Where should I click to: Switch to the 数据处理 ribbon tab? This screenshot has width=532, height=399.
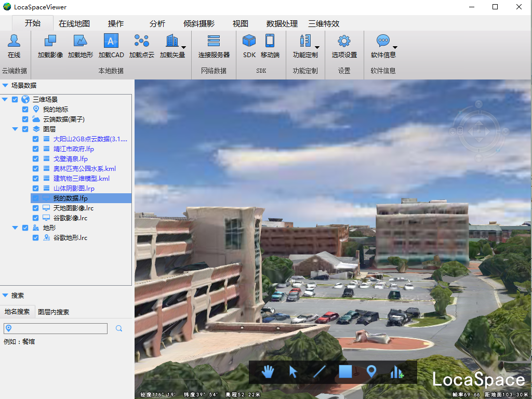pos(282,23)
